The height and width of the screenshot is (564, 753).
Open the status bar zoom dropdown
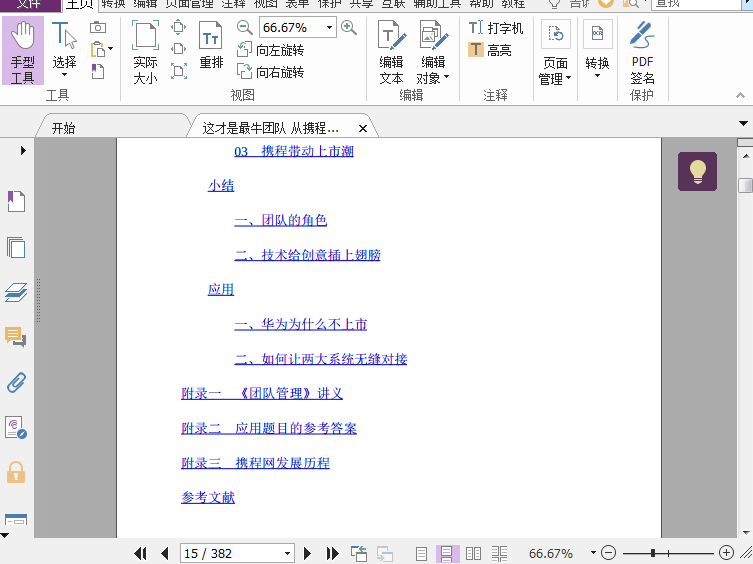(593, 552)
